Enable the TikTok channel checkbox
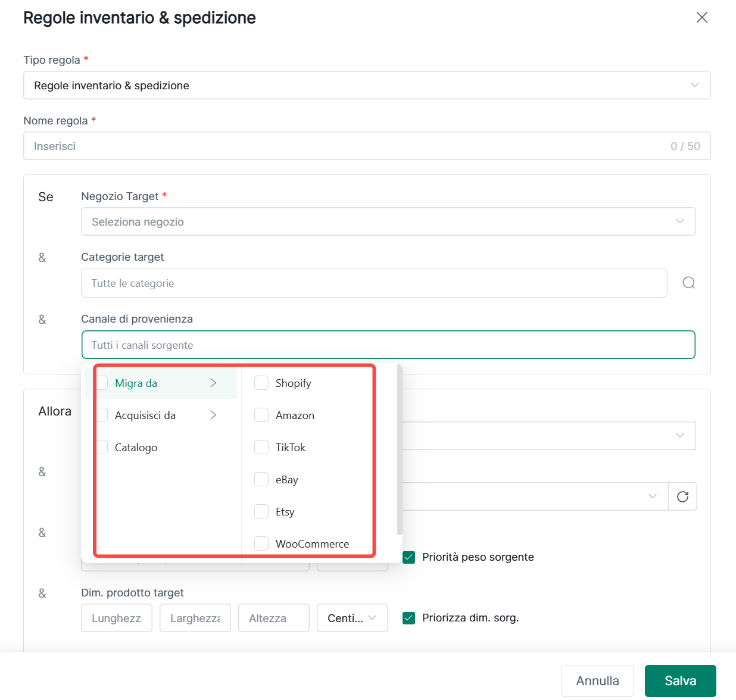 pos(261,447)
